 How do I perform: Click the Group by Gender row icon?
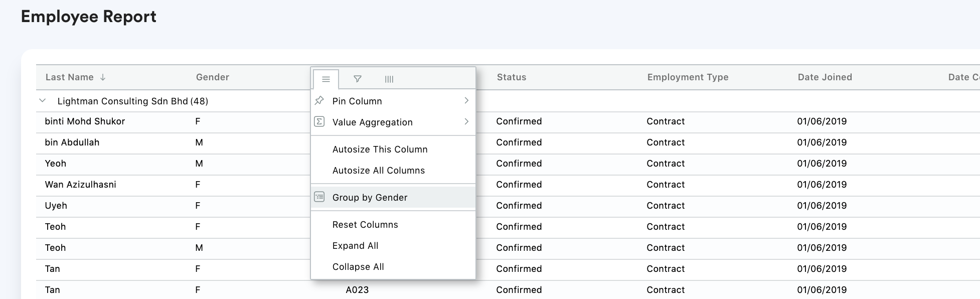pyautogui.click(x=319, y=197)
